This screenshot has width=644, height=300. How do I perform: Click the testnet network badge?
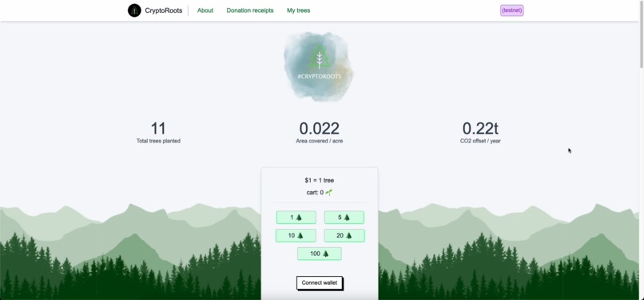click(511, 10)
